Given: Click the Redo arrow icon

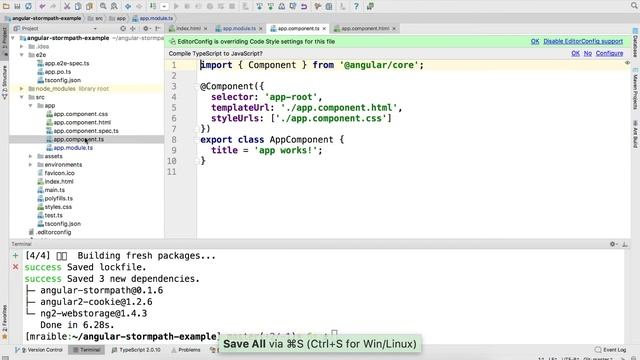Looking at the screenshot, I should click(x=53, y=7).
